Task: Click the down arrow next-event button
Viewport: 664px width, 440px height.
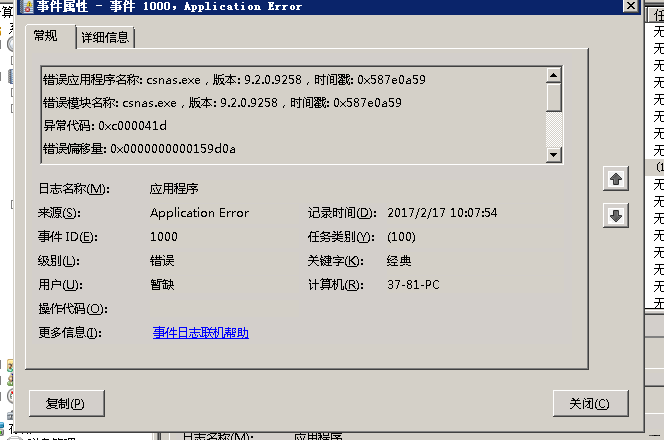Action: pos(616,216)
